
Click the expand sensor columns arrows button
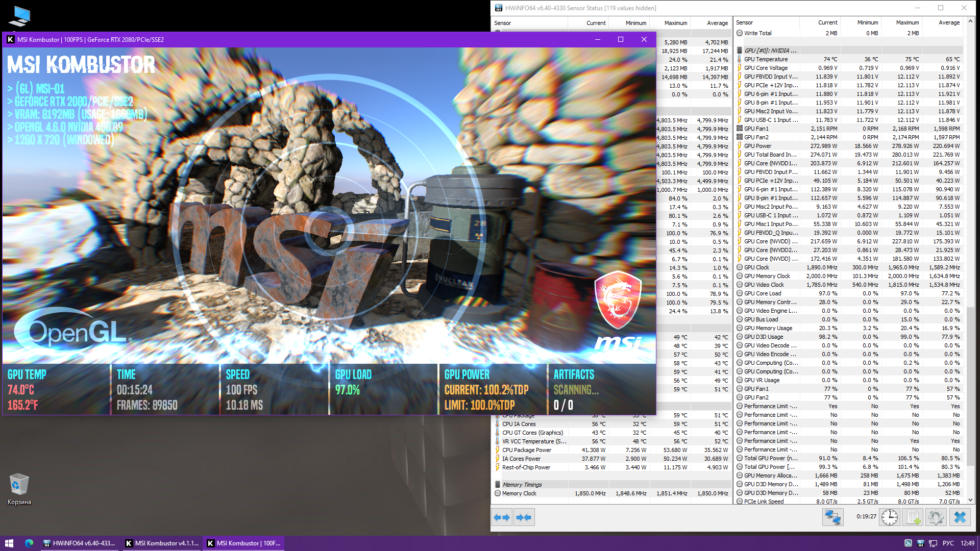tap(502, 517)
